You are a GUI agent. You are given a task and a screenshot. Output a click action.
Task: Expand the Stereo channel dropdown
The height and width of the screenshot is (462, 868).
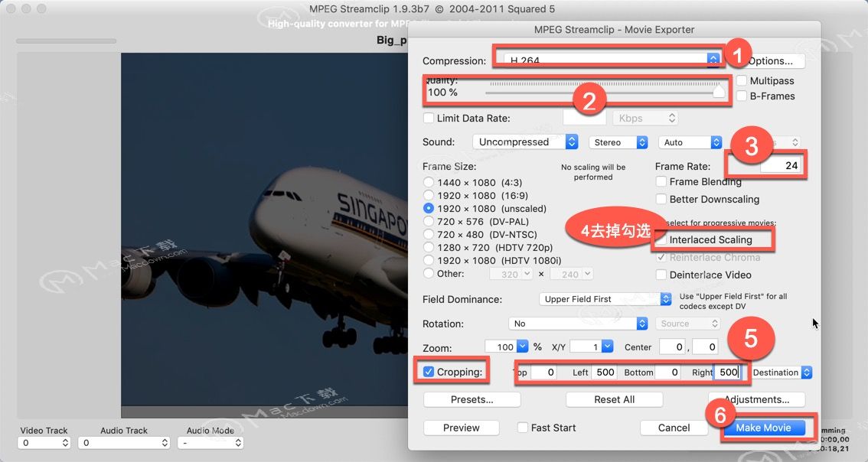[618, 143]
